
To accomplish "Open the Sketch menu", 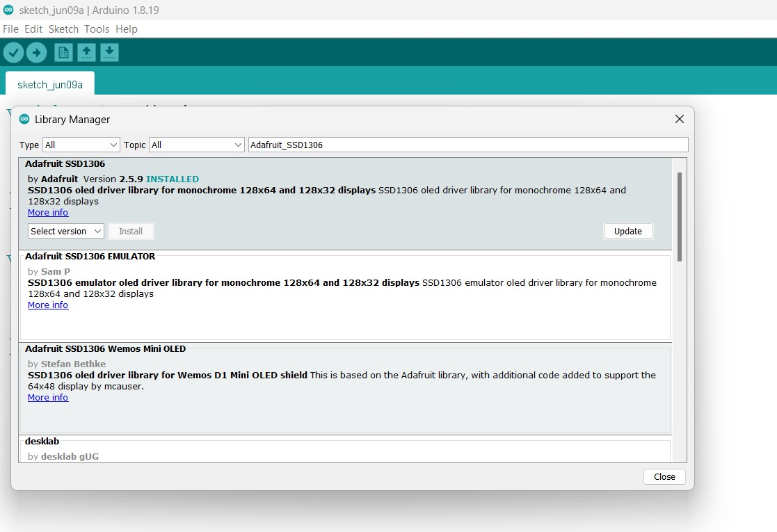I will coord(63,29).
